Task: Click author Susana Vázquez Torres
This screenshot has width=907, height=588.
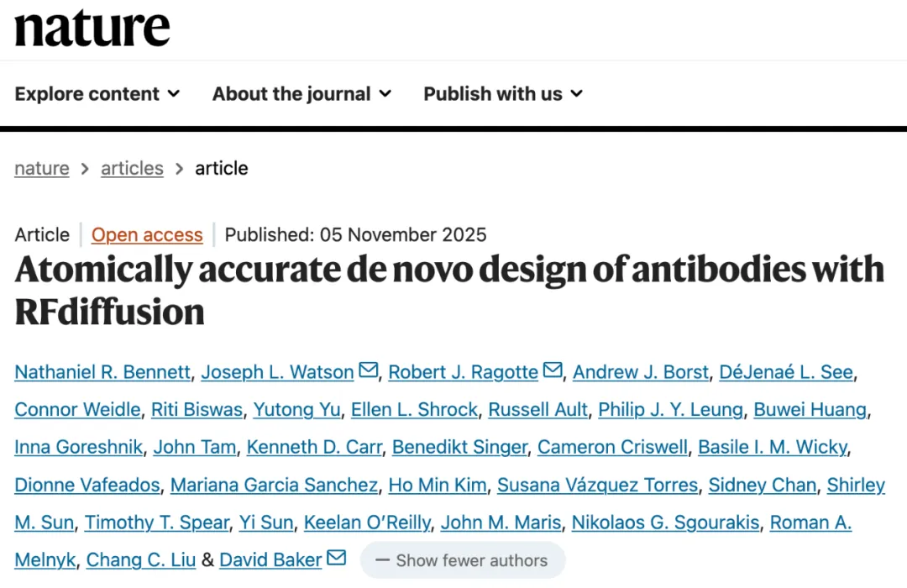Action: [597, 485]
